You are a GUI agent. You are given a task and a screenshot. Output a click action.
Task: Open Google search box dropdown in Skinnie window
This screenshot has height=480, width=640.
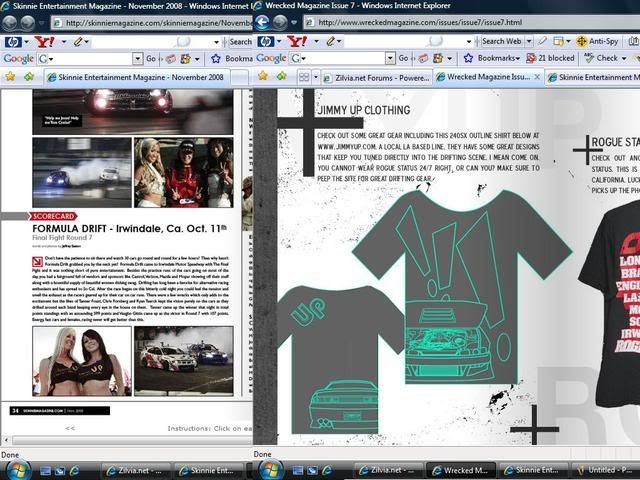click(138, 59)
